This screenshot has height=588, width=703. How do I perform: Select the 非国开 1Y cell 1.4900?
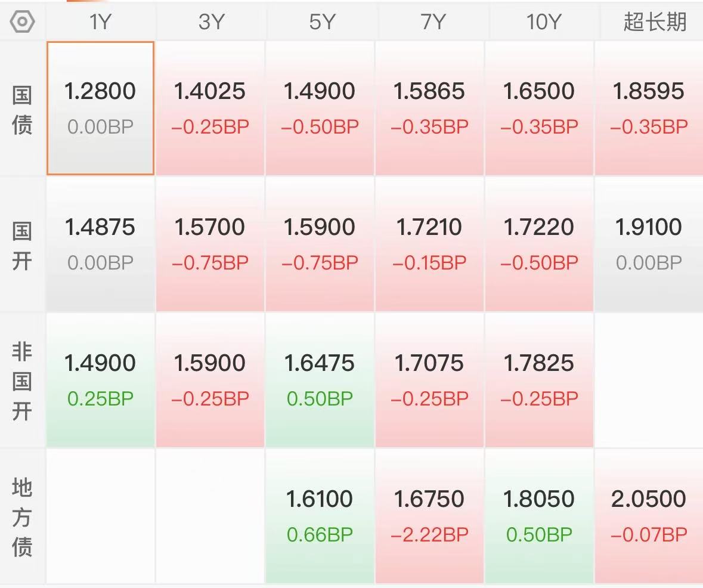click(x=100, y=380)
